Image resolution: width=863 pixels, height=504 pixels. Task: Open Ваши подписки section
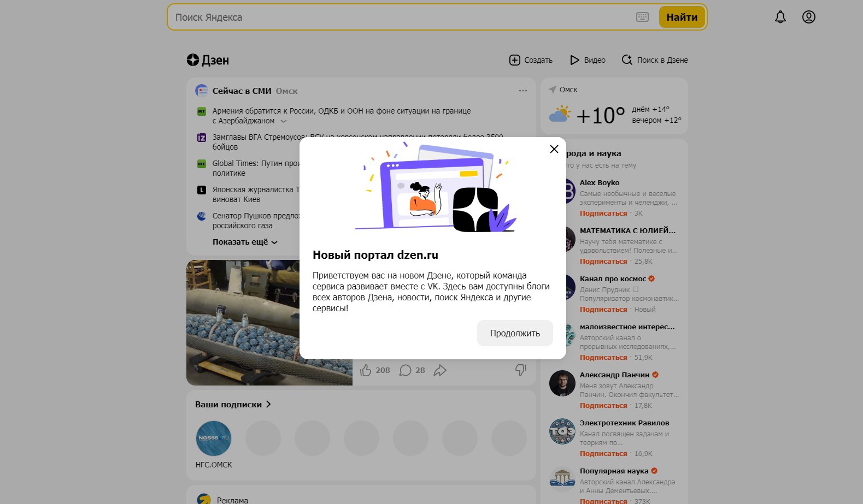pyautogui.click(x=233, y=405)
